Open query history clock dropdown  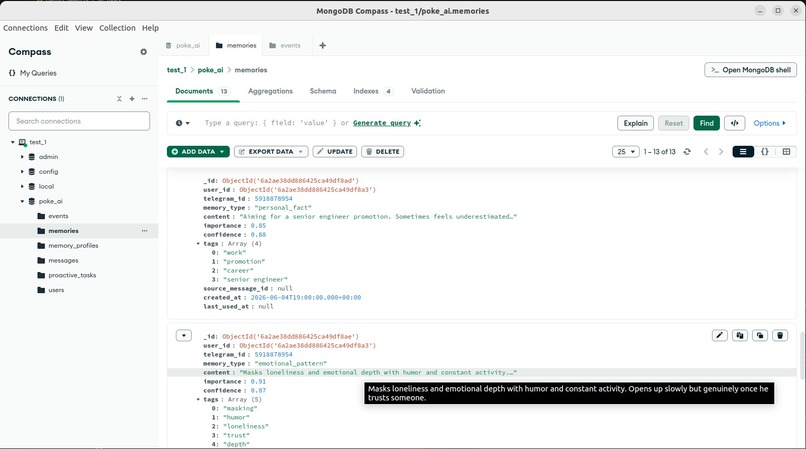[182, 123]
